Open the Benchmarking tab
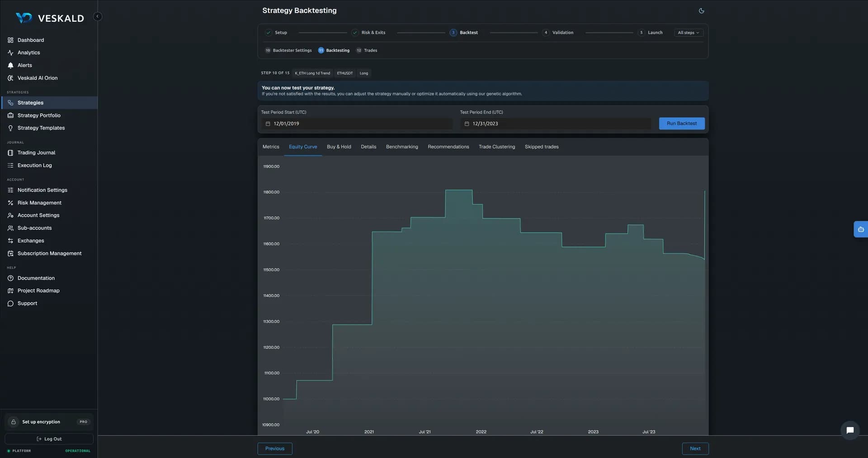Screen dimensions: 868x458 click(x=402, y=147)
